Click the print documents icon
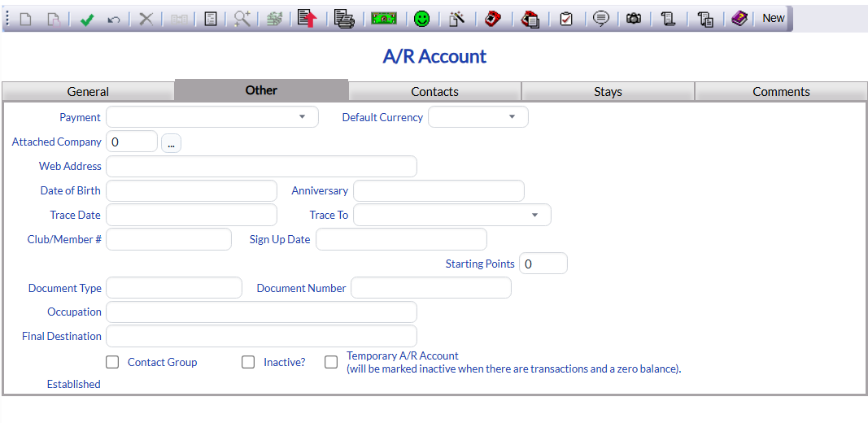This screenshot has width=868, height=423. (344, 20)
